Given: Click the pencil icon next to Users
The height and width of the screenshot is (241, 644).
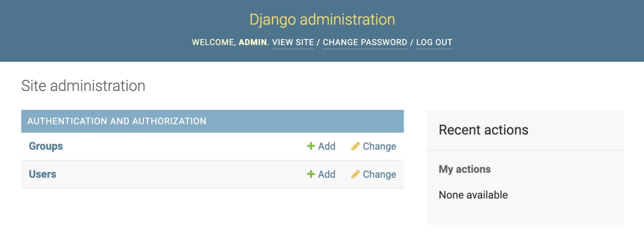Looking at the screenshot, I should 355,174.
